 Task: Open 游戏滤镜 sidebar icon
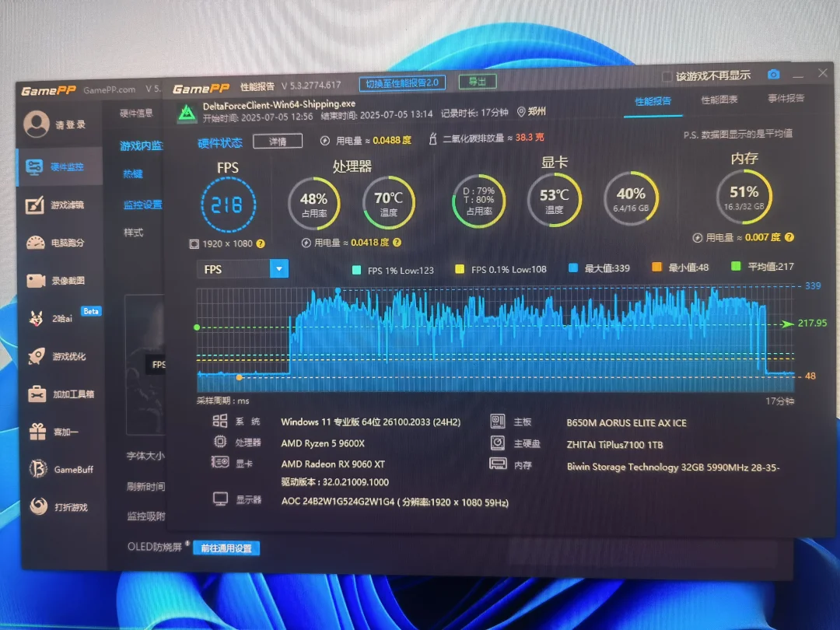click(35, 205)
